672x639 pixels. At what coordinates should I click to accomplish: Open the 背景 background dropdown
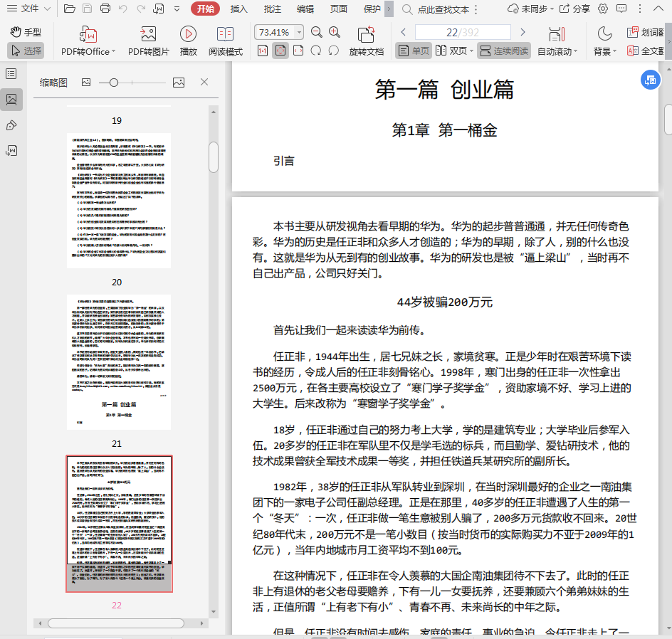[604, 41]
